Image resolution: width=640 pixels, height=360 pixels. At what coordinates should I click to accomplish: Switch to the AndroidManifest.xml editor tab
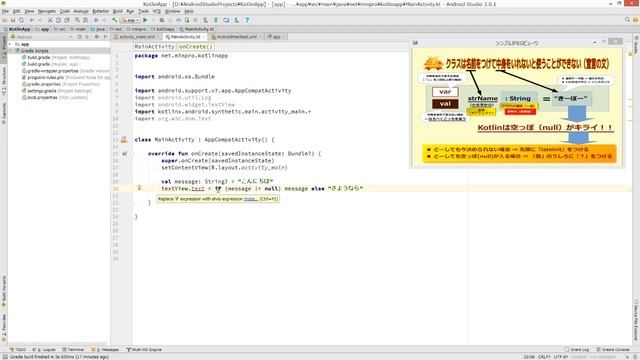coord(236,37)
